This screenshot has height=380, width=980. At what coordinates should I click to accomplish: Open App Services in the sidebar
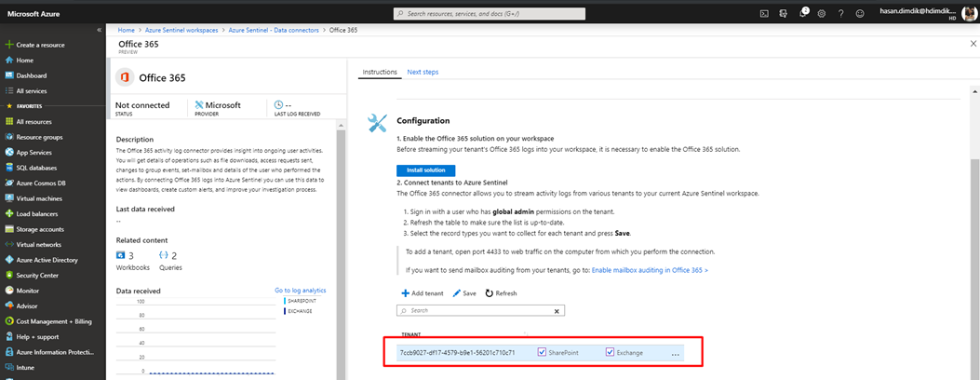click(x=34, y=153)
